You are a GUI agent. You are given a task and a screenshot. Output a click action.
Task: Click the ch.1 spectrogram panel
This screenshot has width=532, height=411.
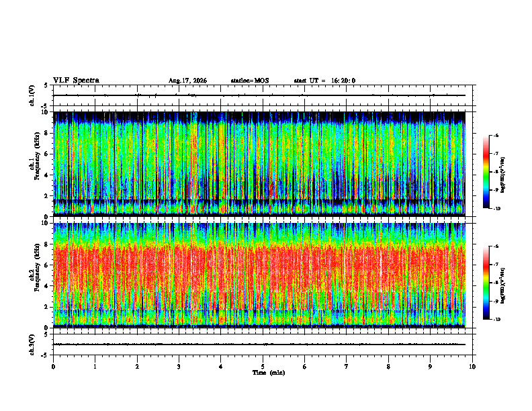pyautogui.click(x=259, y=164)
